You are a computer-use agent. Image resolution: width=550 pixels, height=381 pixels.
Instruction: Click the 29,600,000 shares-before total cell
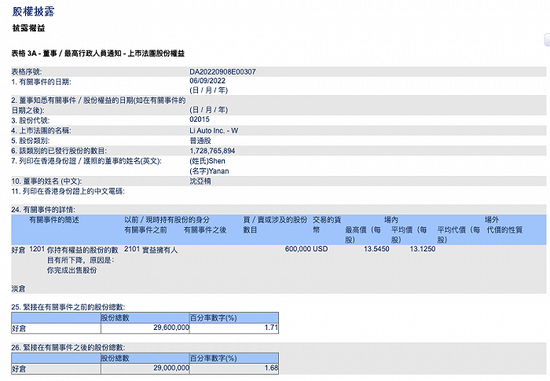pos(145,328)
